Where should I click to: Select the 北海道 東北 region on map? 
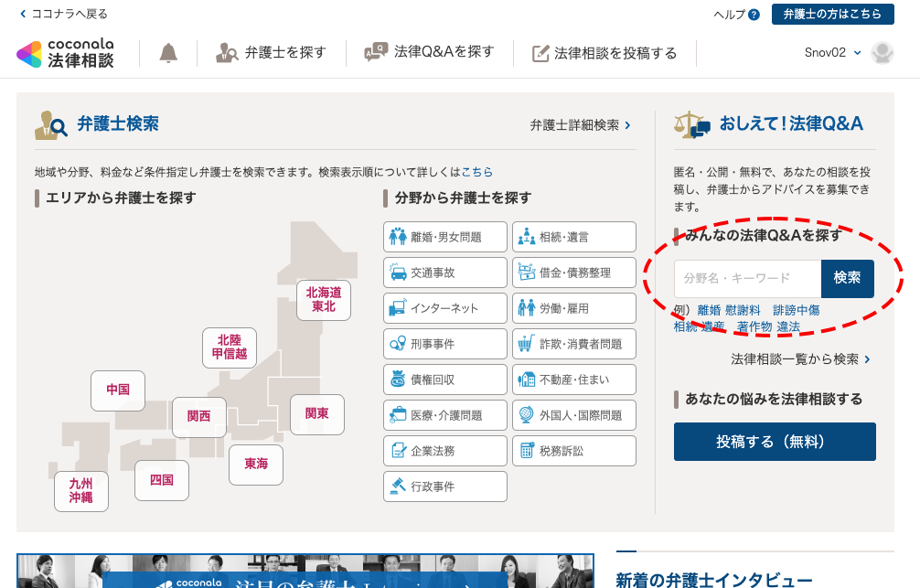click(324, 300)
